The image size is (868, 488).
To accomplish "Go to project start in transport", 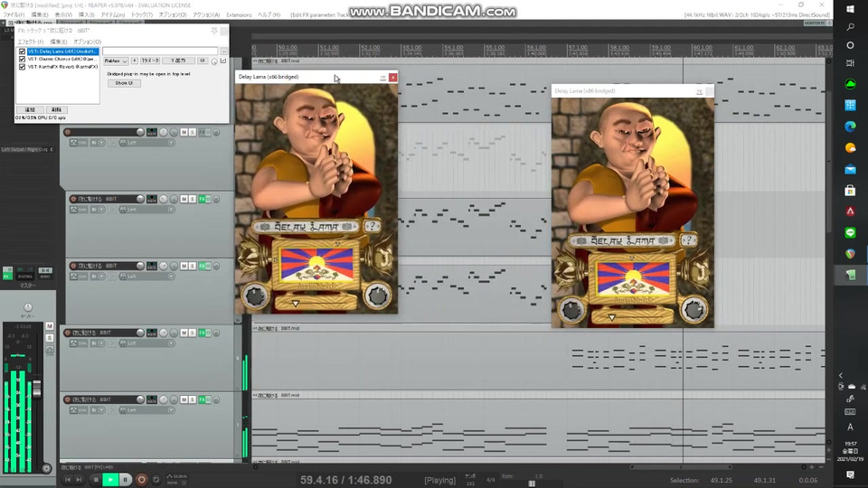I will click(x=68, y=480).
